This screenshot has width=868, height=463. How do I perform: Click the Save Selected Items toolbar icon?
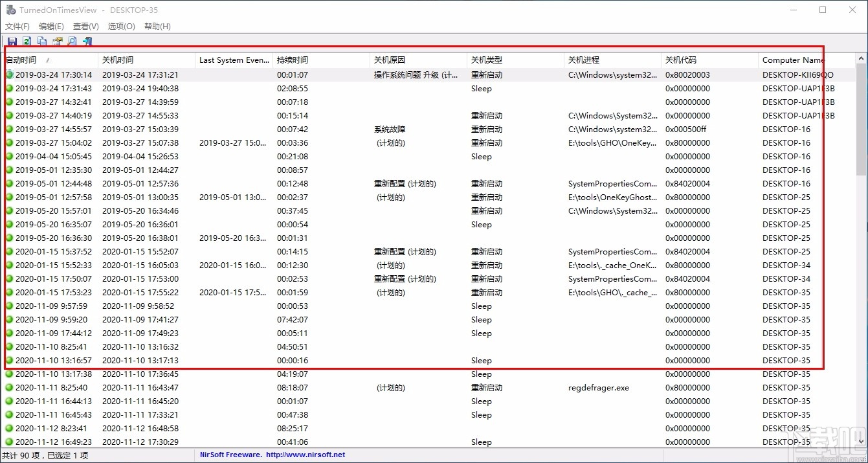click(x=12, y=41)
